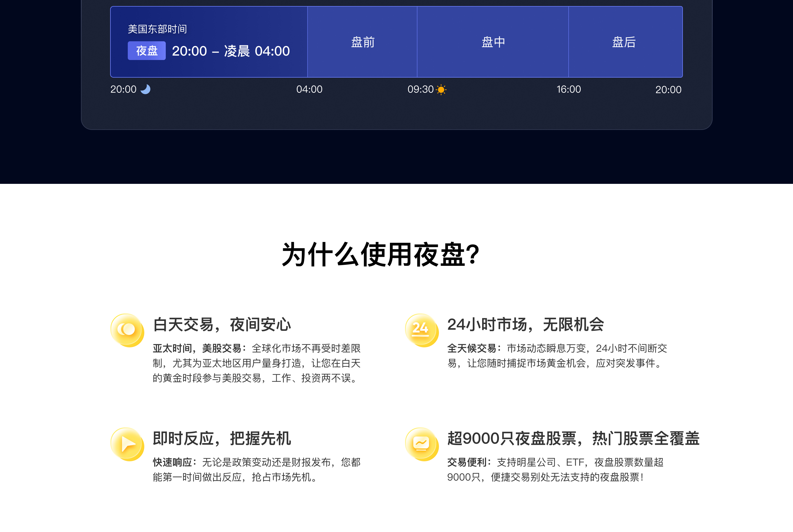Image resolution: width=793 pixels, height=532 pixels.
Task: Select the 夜盘 badge label
Action: coord(147,51)
